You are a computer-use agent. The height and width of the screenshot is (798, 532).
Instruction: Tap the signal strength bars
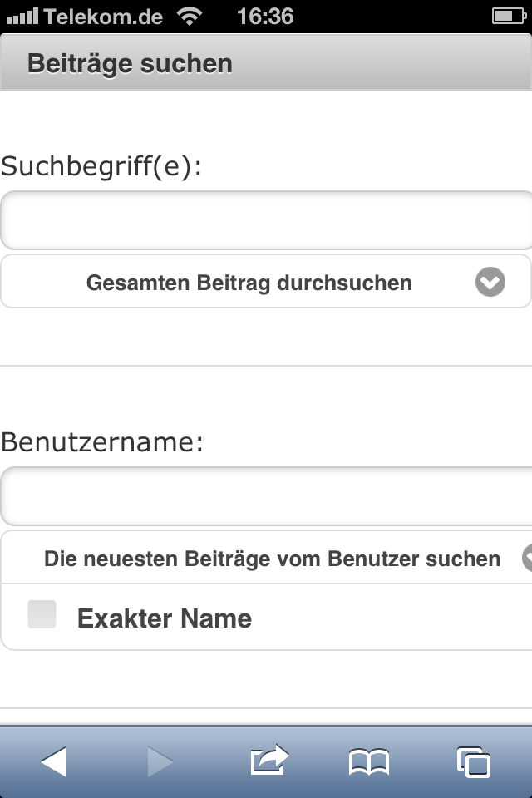(21, 17)
